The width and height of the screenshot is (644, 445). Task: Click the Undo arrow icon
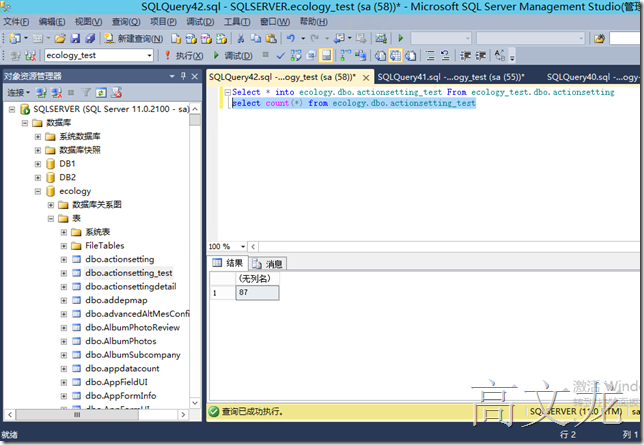tap(291, 39)
